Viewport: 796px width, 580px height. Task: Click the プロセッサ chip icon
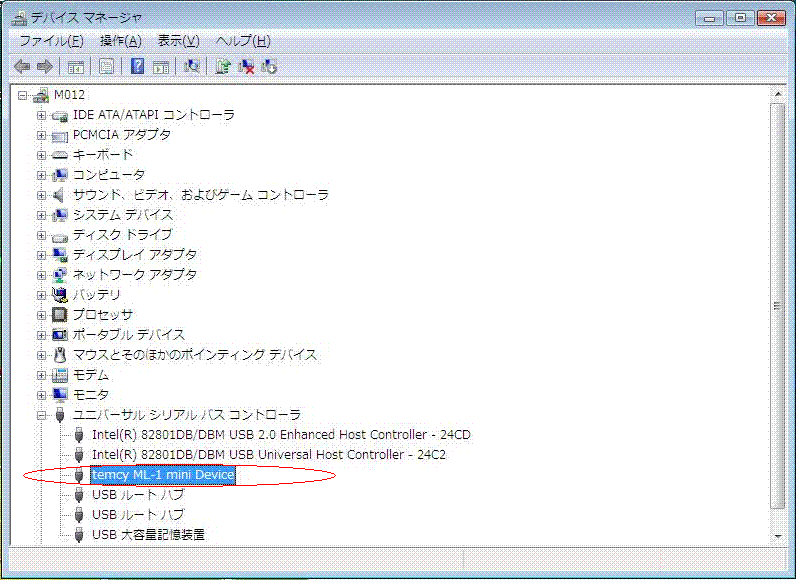point(60,315)
